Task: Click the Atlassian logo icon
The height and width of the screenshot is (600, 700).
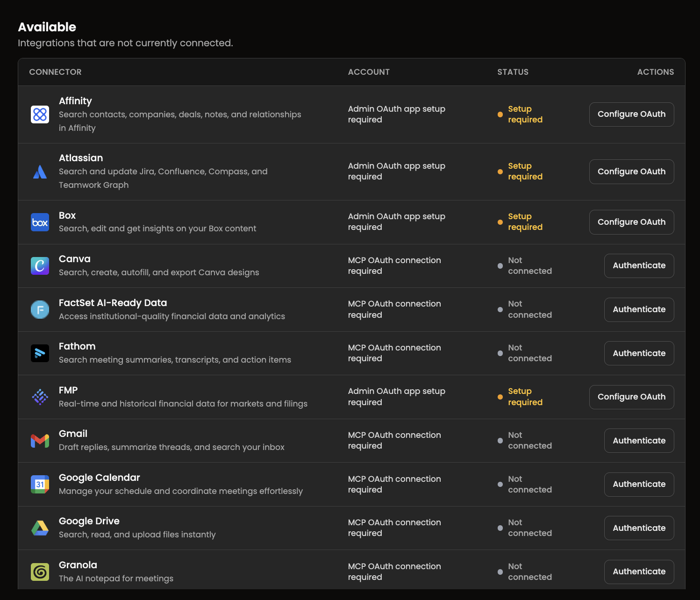Action: 40,171
